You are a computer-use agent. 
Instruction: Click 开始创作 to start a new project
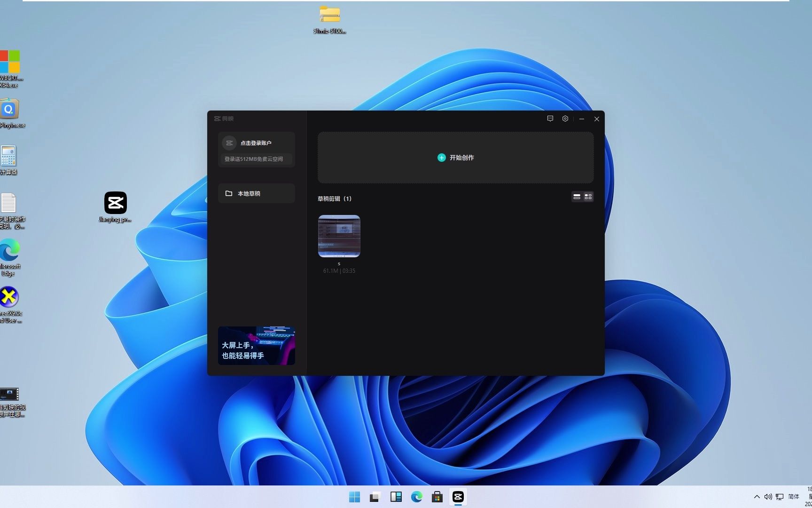coord(455,158)
